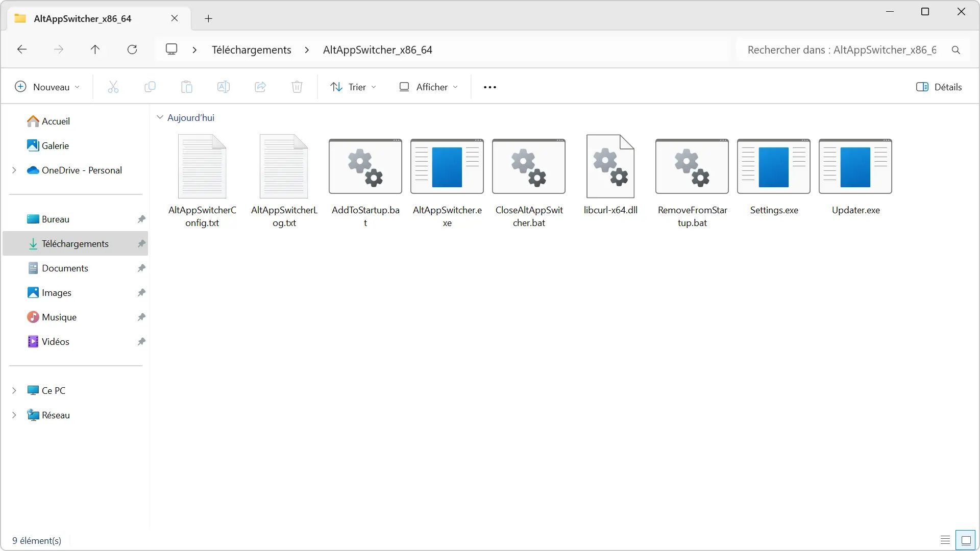Refresh the folder view
980x551 pixels.
click(132, 49)
